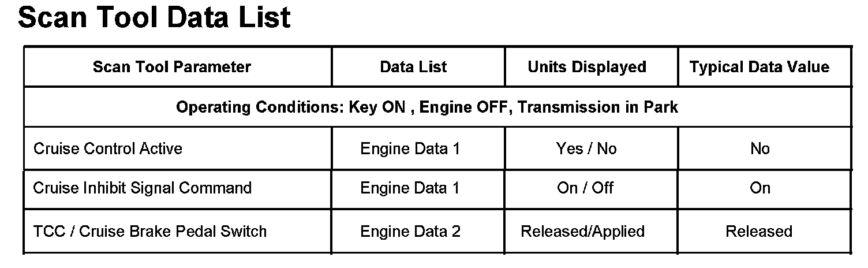
Task: Click the Typical Data Value header
Action: pos(759,67)
